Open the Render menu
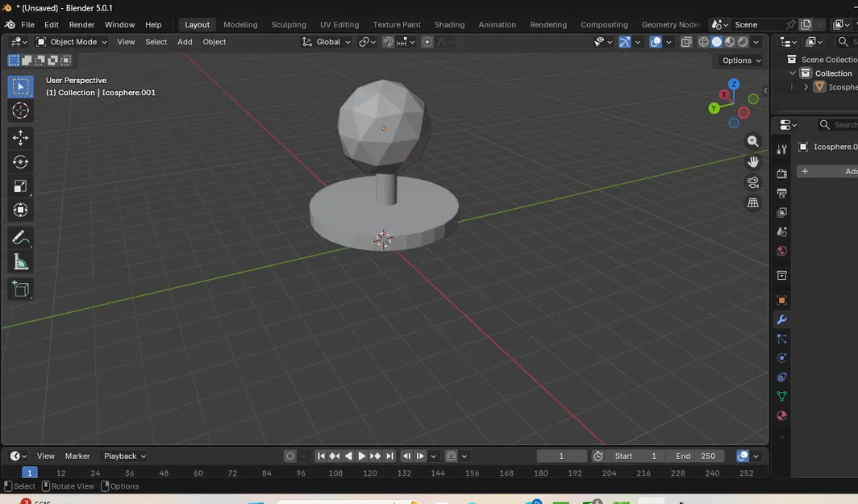Image resolution: width=858 pixels, height=504 pixels. tap(81, 25)
